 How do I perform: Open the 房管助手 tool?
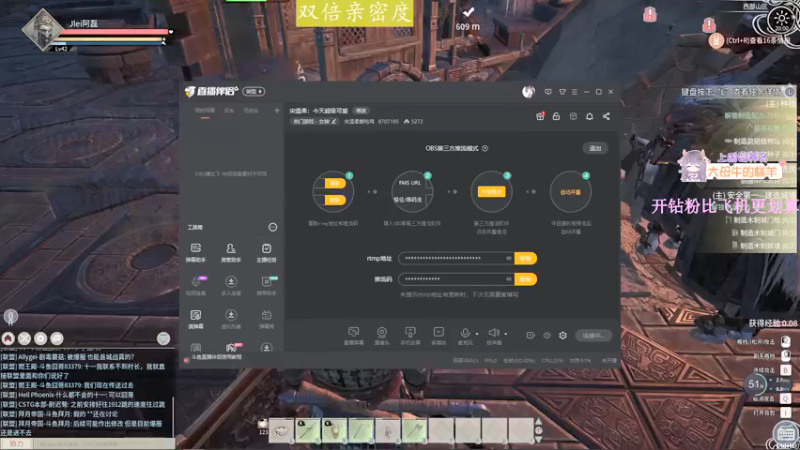pyautogui.click(x=231, y=253)
